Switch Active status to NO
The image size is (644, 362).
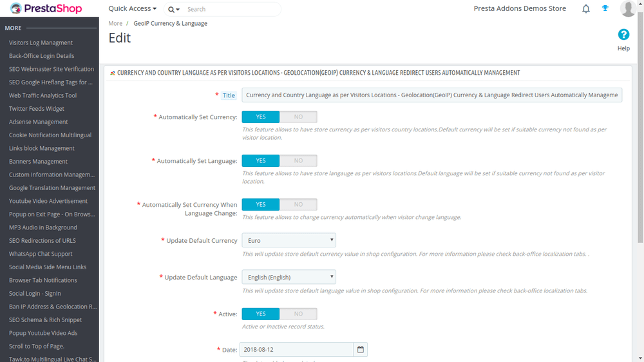[298, 314]
